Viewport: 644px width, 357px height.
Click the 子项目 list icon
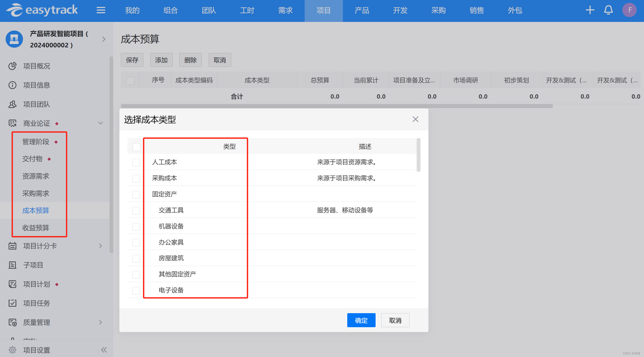[x=12, y=265]
